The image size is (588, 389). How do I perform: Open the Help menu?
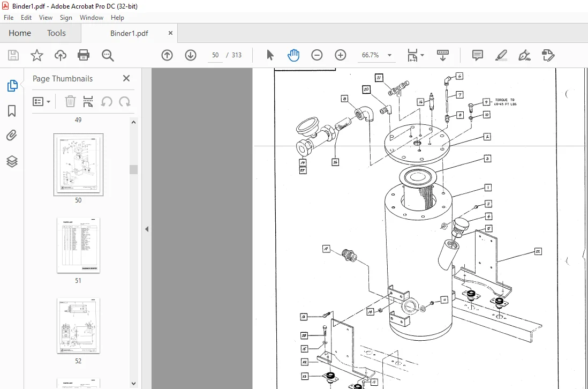tap(117, 18)
